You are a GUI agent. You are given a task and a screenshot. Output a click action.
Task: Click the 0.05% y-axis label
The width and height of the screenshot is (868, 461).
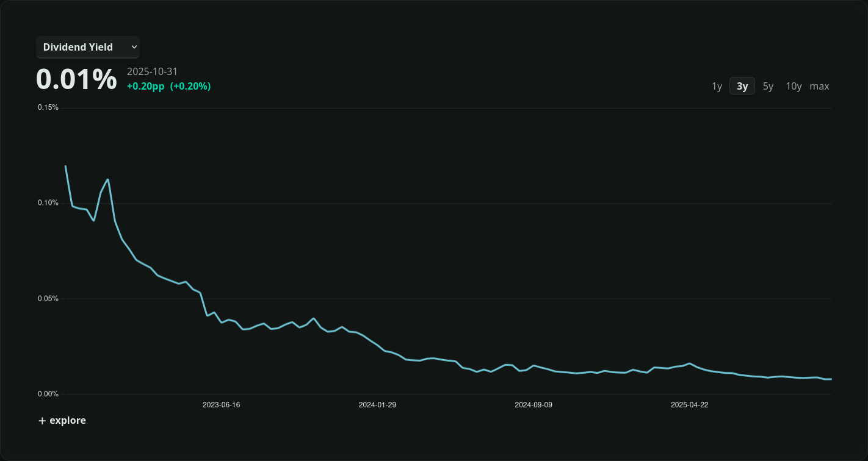[x=48, y=299]
